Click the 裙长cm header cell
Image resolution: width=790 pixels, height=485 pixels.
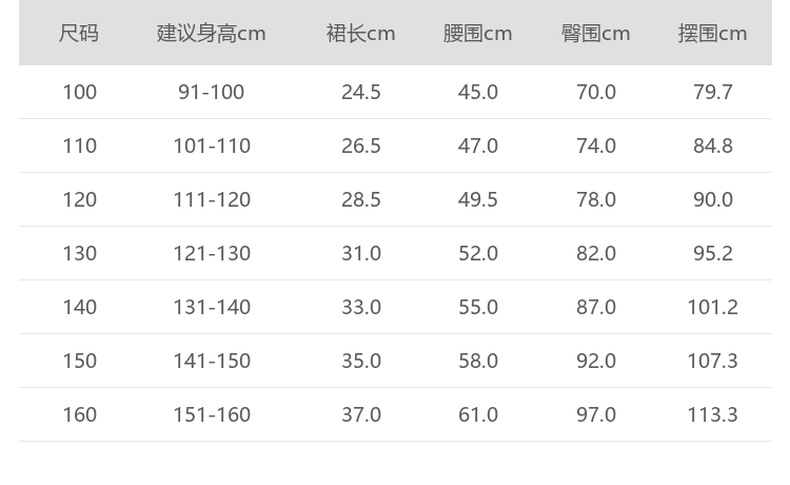[x=361, y=33]
